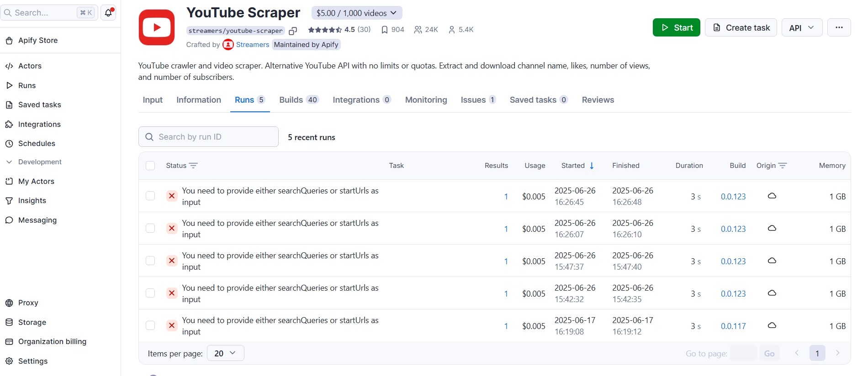Check the run started on 2025-06-17

tap(150, 325)
